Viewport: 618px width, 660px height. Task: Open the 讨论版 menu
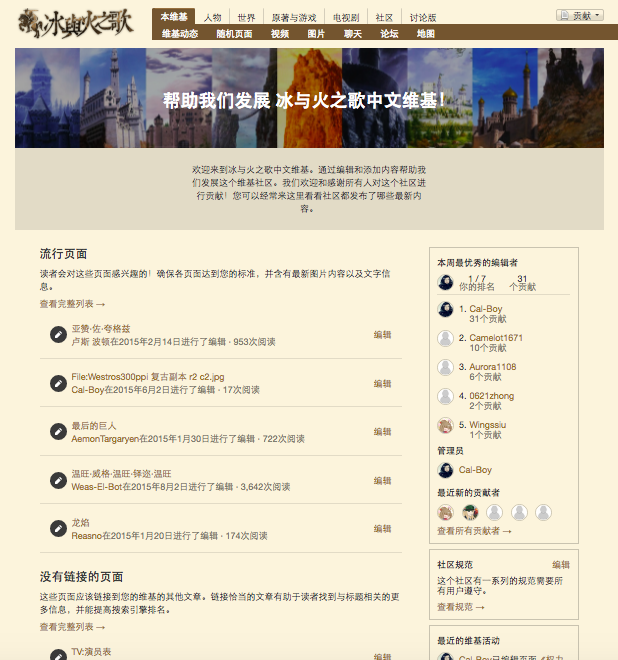pyautogui.click(x=423, y=18)
